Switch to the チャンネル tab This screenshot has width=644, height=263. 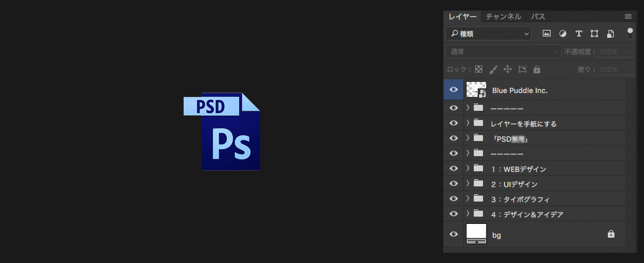503,16
